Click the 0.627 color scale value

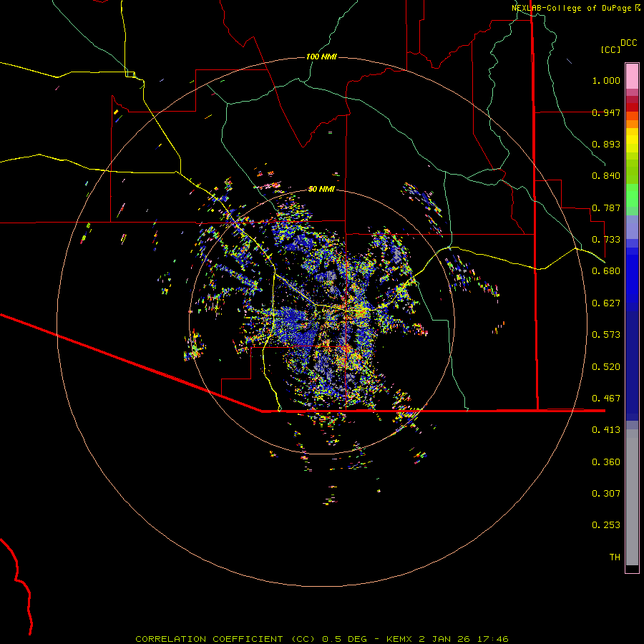606,303
